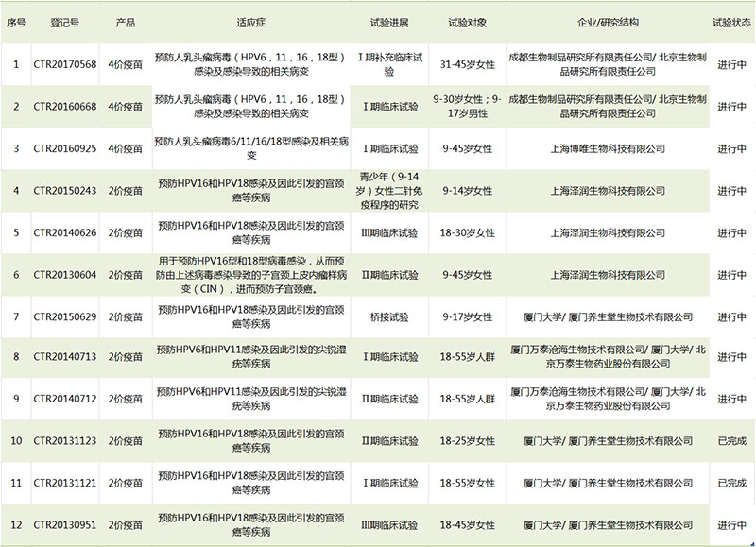Click 成都生物制品研究所 company cell in row 1
756x547 pixels.
point(608,64)
